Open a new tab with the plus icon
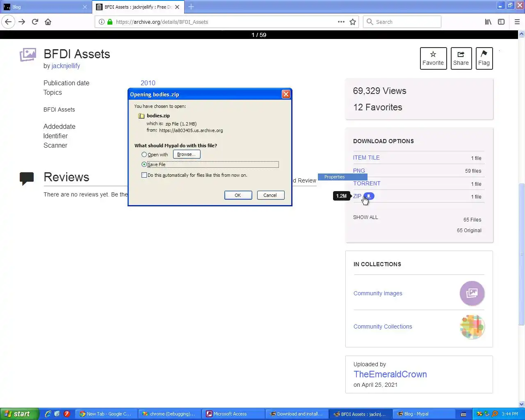 (191, 7)
